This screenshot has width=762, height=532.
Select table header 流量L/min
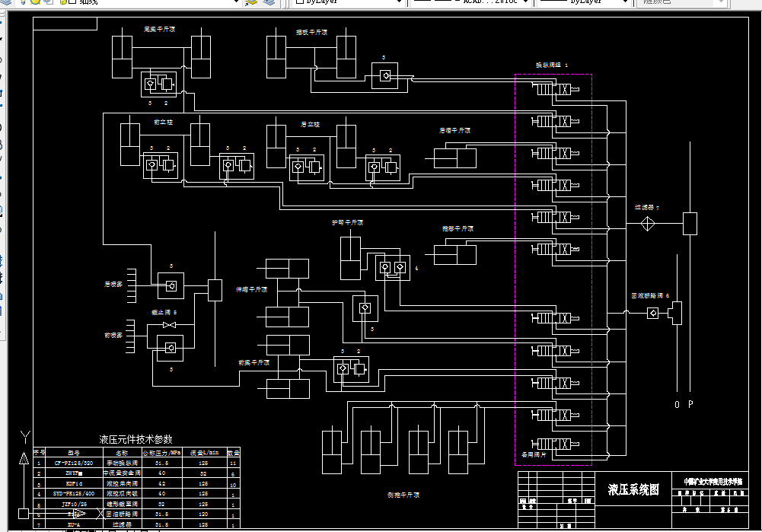[x=204, y=452]
